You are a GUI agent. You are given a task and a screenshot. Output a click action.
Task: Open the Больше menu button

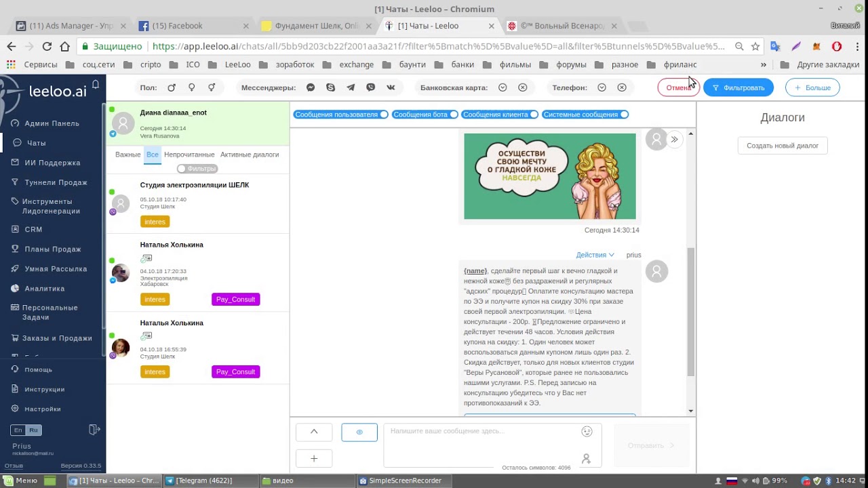coord(812,87)
